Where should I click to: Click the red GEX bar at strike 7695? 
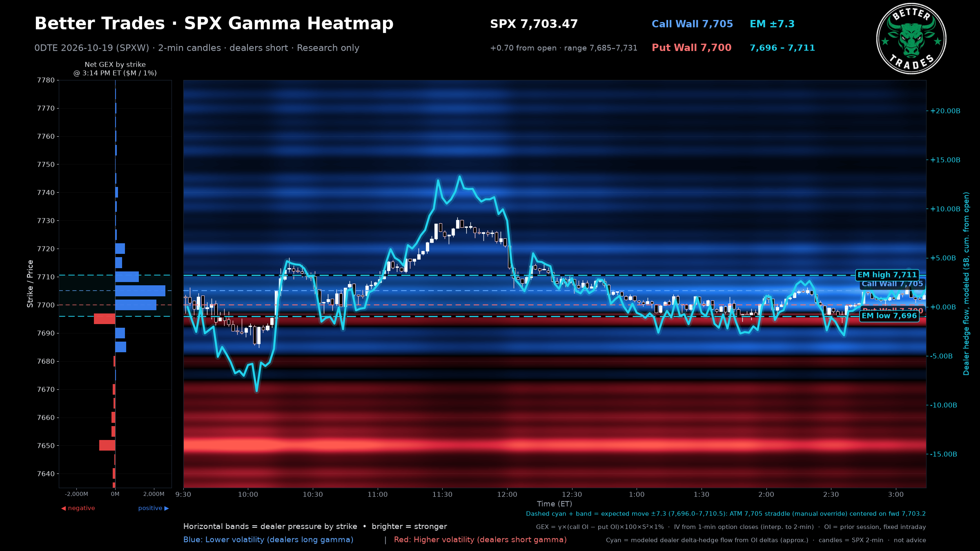tap(105, 319)
